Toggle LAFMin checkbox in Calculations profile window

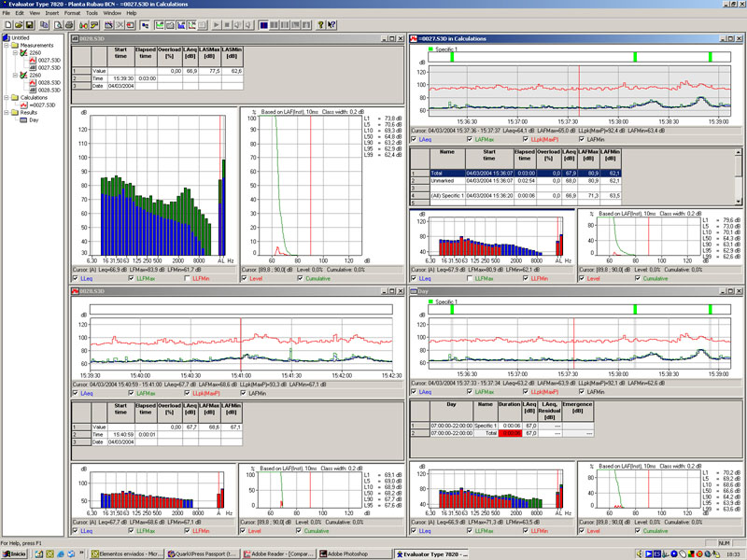[x=582, y=139]
